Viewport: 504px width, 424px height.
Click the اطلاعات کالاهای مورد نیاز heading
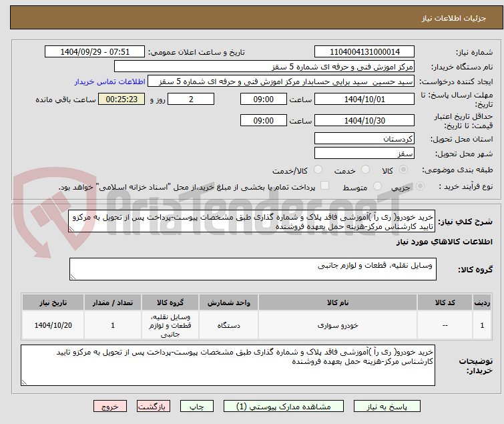[x=444, y=242]
